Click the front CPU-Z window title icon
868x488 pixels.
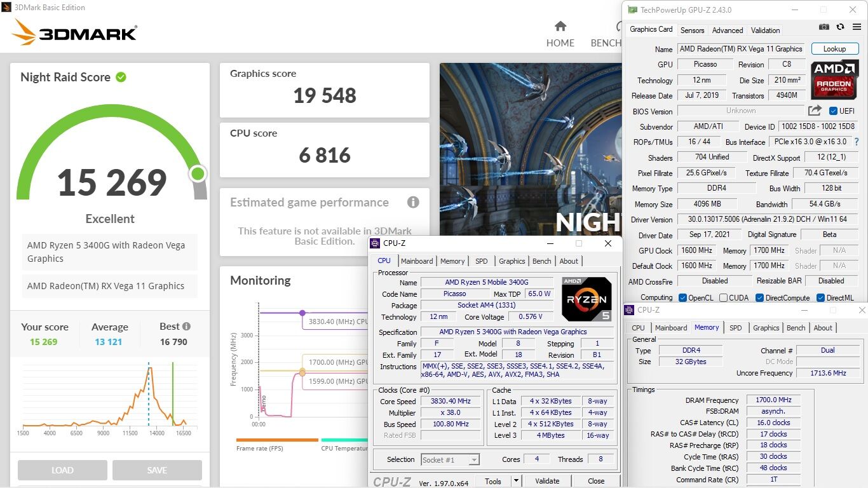[375, 243]
